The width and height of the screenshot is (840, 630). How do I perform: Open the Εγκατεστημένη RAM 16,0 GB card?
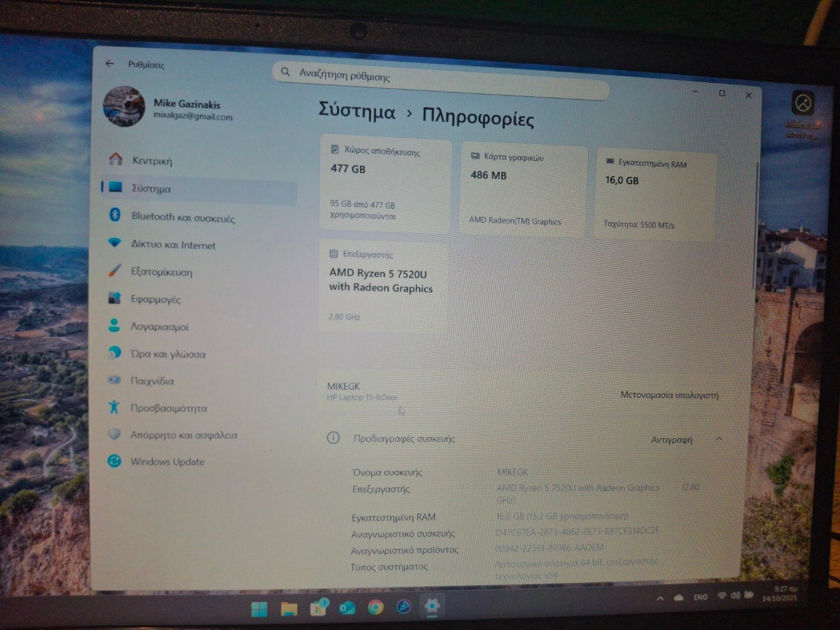click(656, 195)
